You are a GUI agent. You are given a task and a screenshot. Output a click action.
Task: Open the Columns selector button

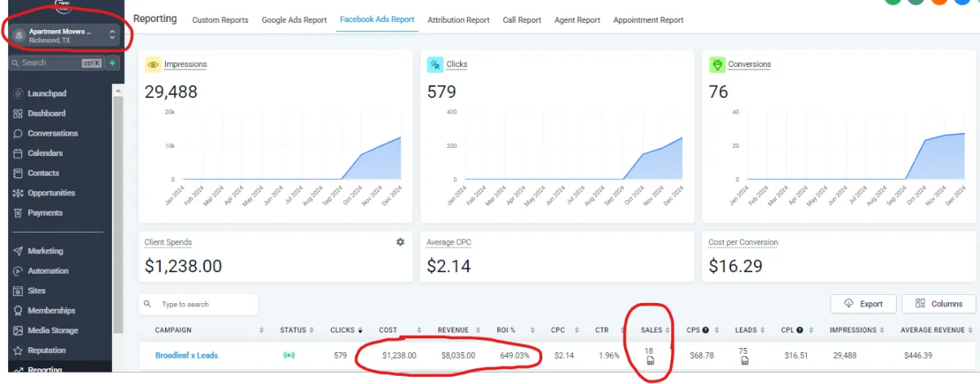[x=938, y=304]
